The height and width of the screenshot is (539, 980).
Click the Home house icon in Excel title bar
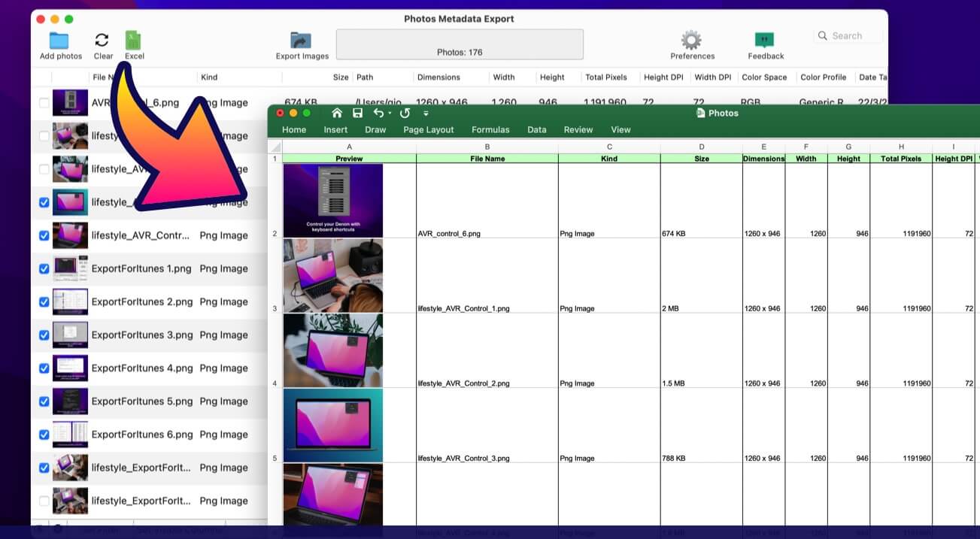[x=336, y=113]
